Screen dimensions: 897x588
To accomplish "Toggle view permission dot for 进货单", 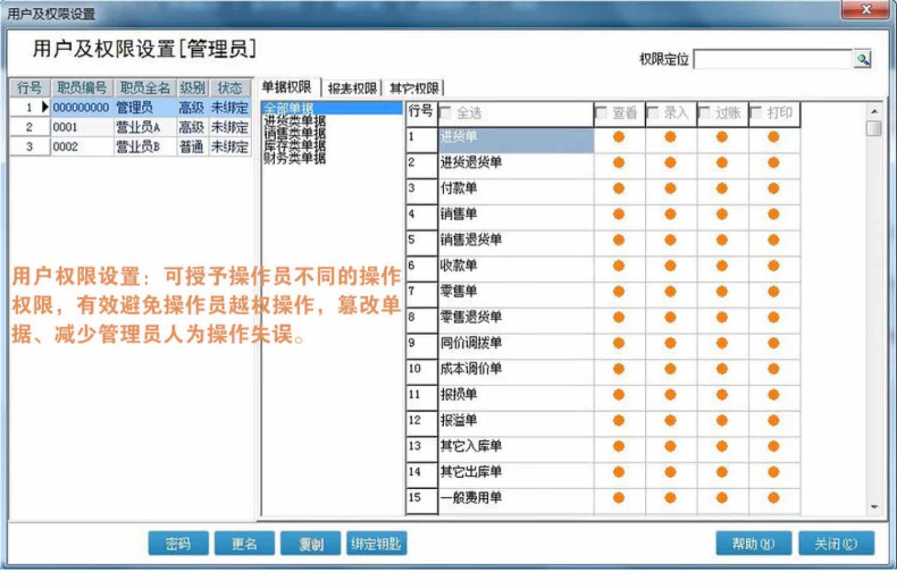I will [618, 137].
